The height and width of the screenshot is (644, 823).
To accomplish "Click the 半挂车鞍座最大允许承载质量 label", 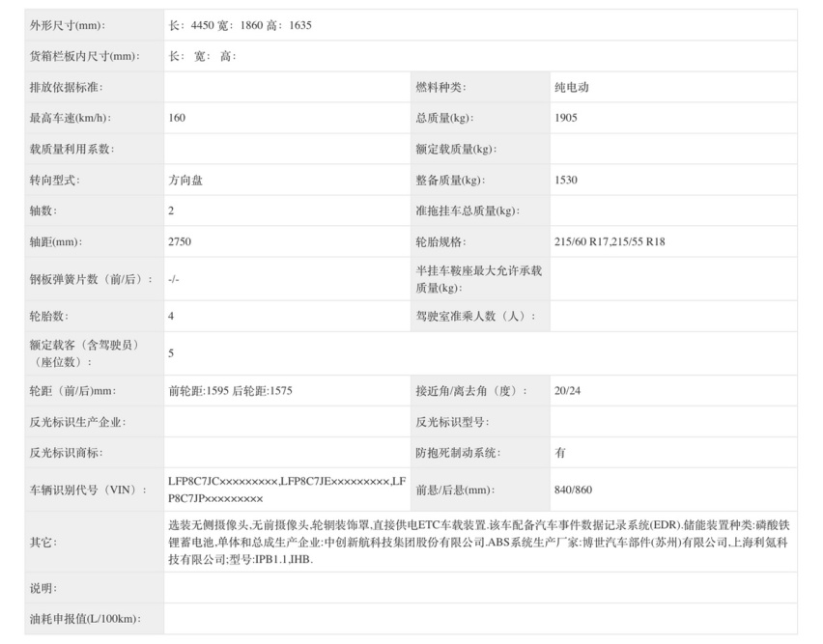I will (x=479, y=279).
